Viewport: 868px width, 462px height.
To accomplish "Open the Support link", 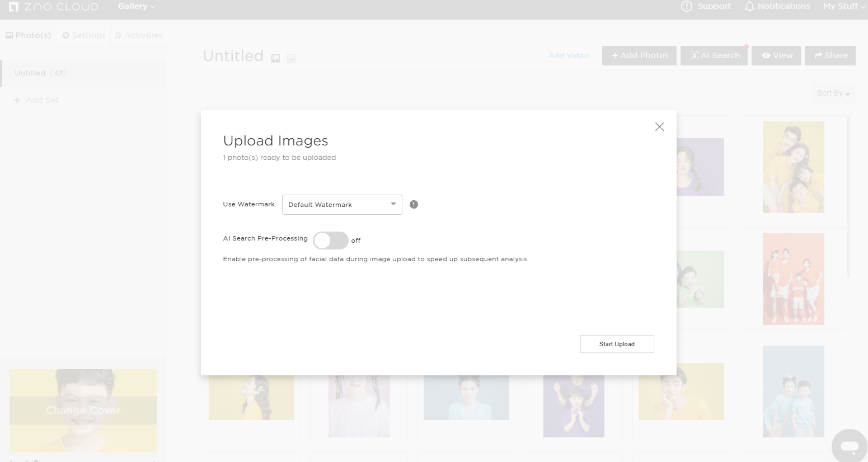I will coord(706,7).
